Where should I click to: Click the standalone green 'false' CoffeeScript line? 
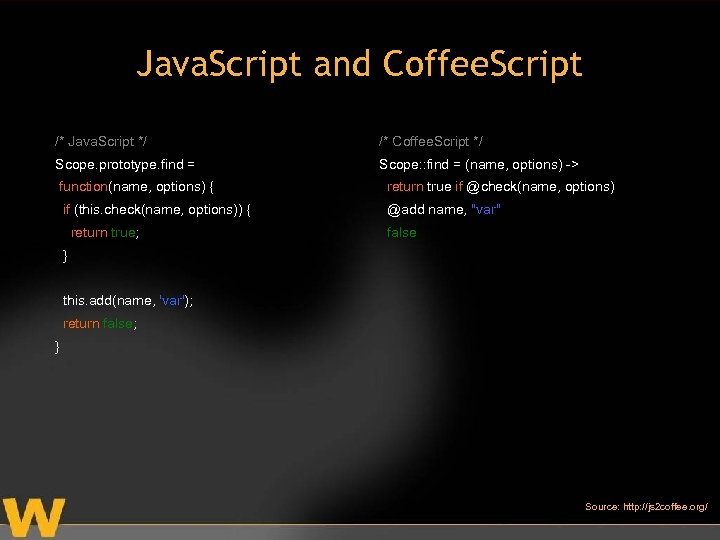tap(401, 233)
